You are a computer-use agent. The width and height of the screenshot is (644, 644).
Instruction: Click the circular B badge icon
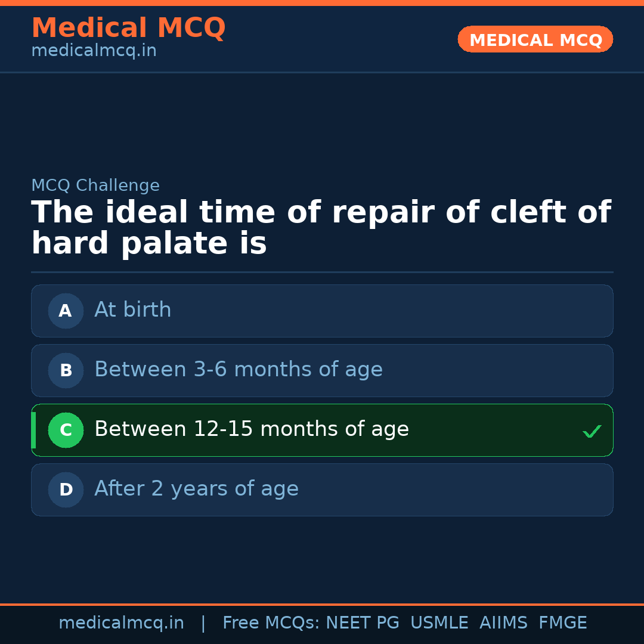coord(65,370)
